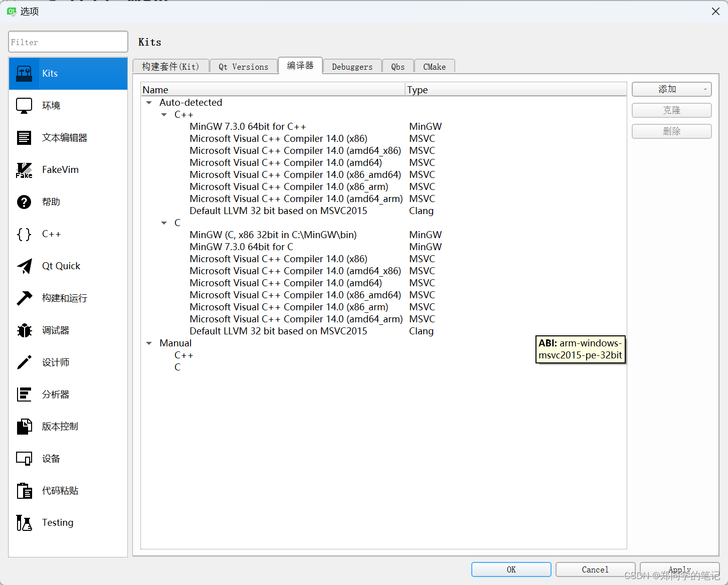Click the 删除 button
Image resolution: width=728 pixels, height=585 pixels.
point(671,131)
